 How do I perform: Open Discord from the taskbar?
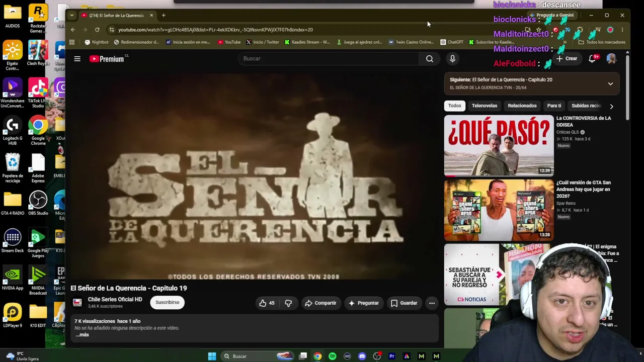click(362, 356)
